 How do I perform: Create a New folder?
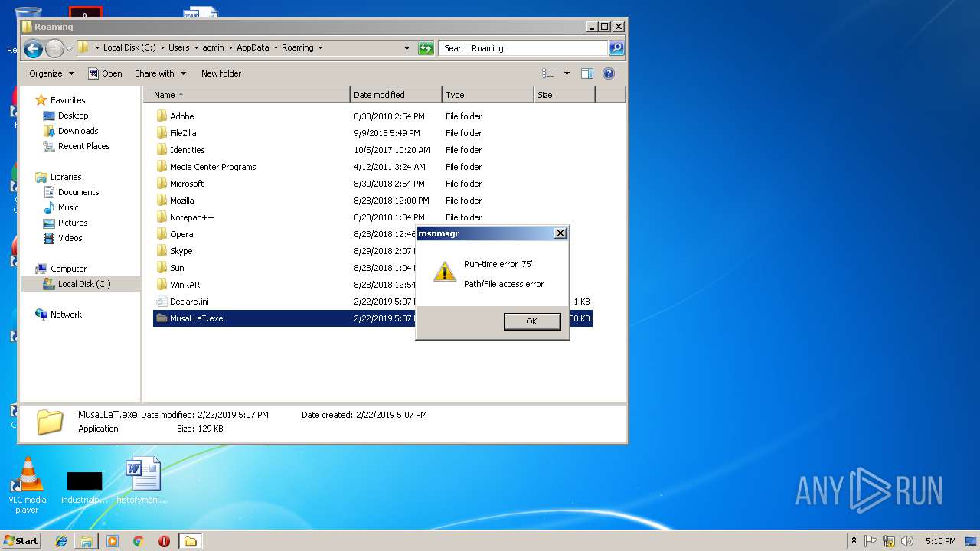[x=221, y=73]
